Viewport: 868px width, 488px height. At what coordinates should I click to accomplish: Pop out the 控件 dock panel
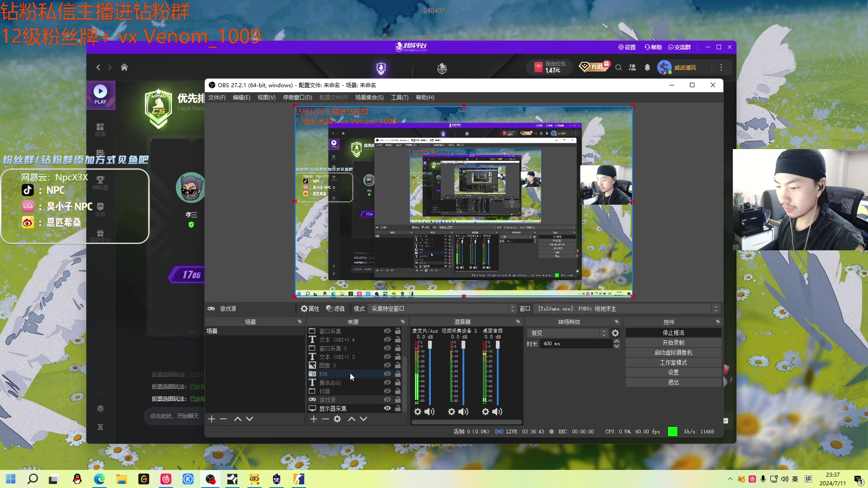[x=718, y=322]
